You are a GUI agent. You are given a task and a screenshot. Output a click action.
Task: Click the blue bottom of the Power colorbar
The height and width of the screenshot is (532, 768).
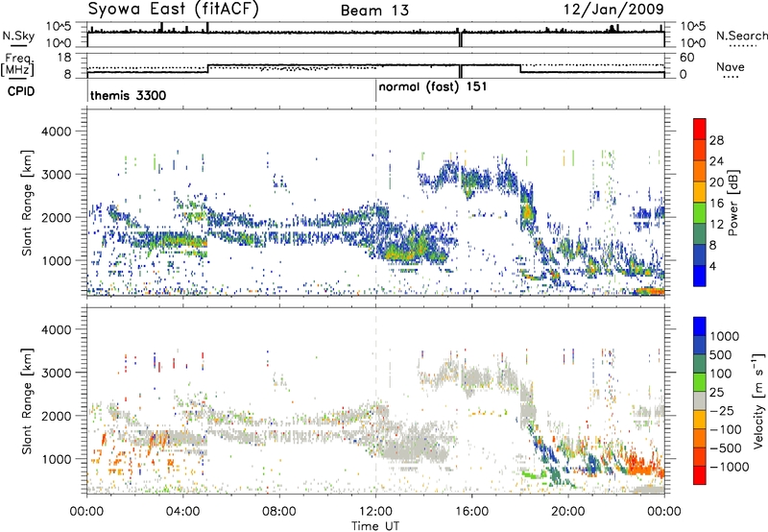pyautogui.click(x=700, y=276)
